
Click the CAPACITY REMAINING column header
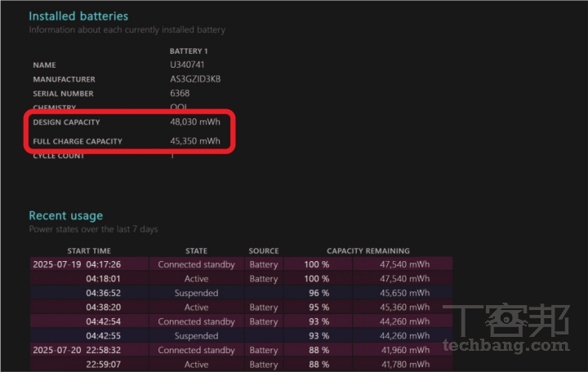pyautogui.click(x=368, y=251)
